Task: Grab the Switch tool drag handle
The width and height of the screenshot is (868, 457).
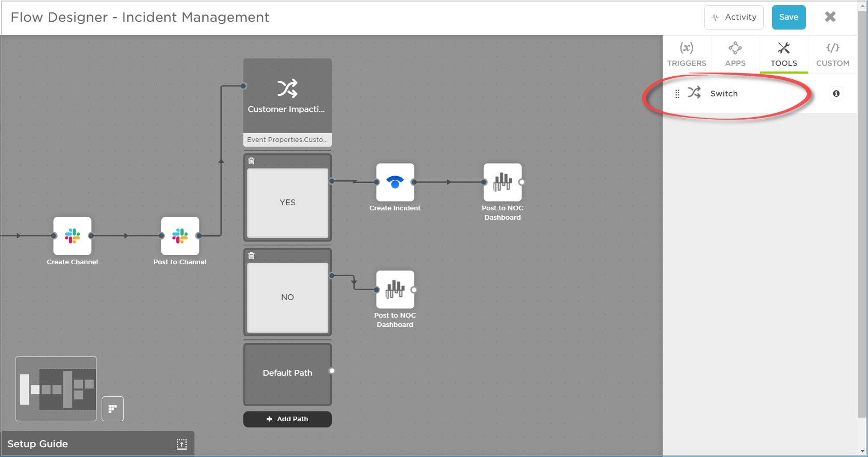Action: coord(677,94)
